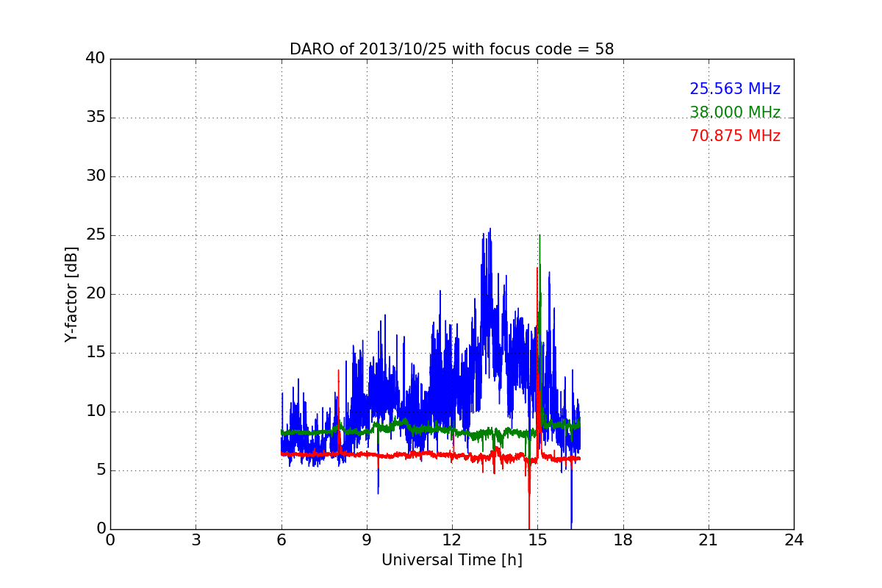Select the green 38.000 MHz legend label

tap(735, 112)
